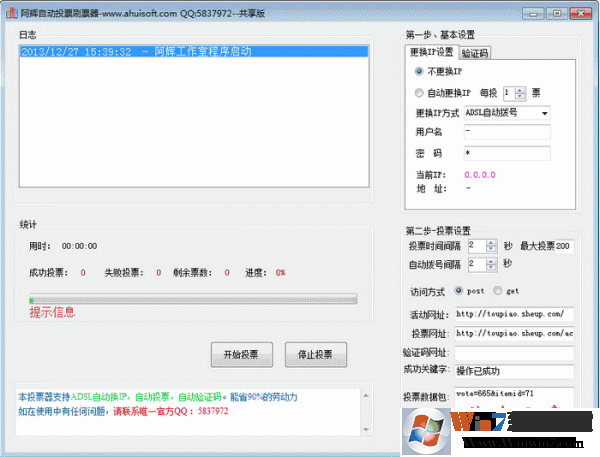Click the 成功关键字 text field
Viewport: 600px width, 457px height.
coord(513,372)
